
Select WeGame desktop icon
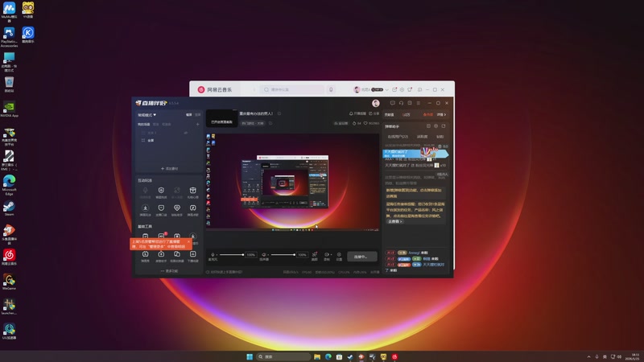[x=9, y=282]
